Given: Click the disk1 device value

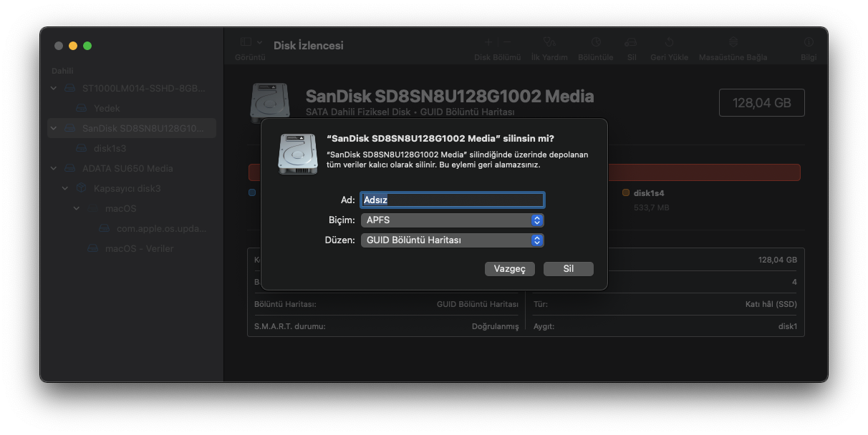Looking at the screenshot, I should (x=788, y=326).
